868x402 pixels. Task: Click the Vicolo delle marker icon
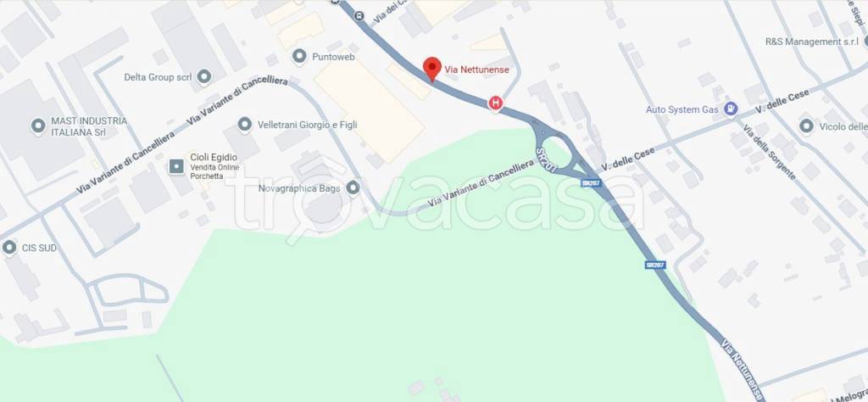(807, 126)
